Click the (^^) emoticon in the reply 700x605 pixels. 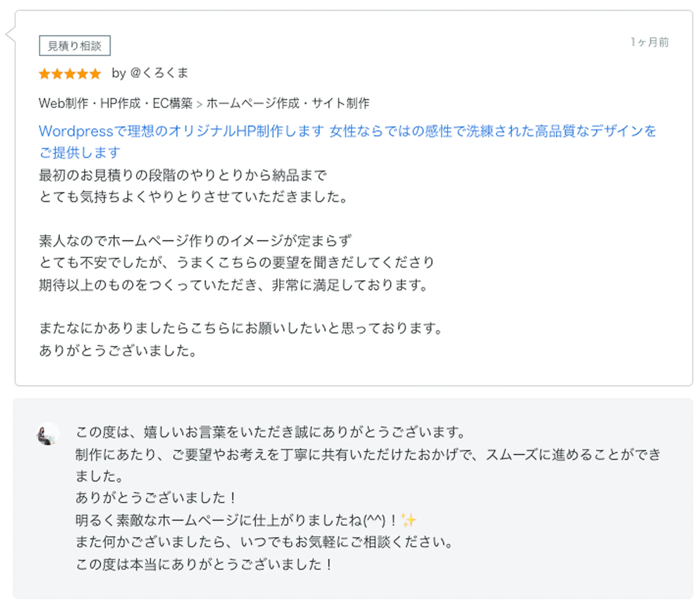pos(374,521)
